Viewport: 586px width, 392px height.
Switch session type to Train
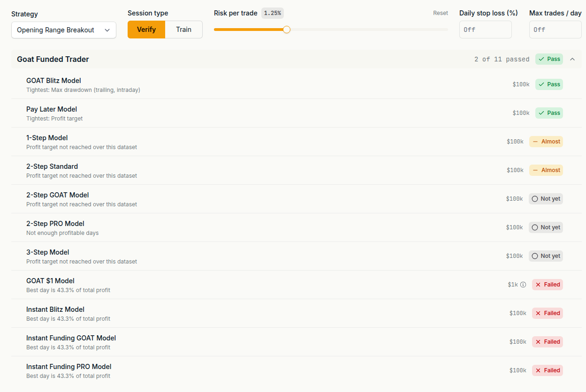184,30
